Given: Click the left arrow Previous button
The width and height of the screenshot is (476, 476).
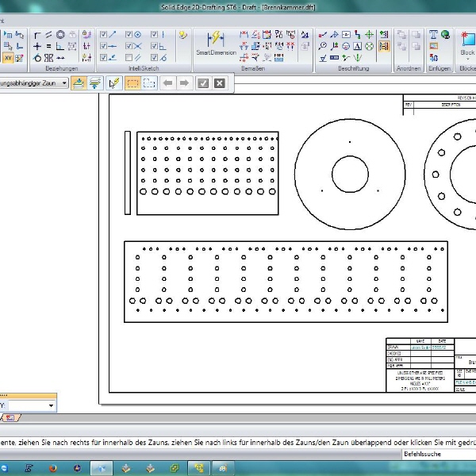Looking at the screenshot, I should pyautogui.click(x=168, y=83).
